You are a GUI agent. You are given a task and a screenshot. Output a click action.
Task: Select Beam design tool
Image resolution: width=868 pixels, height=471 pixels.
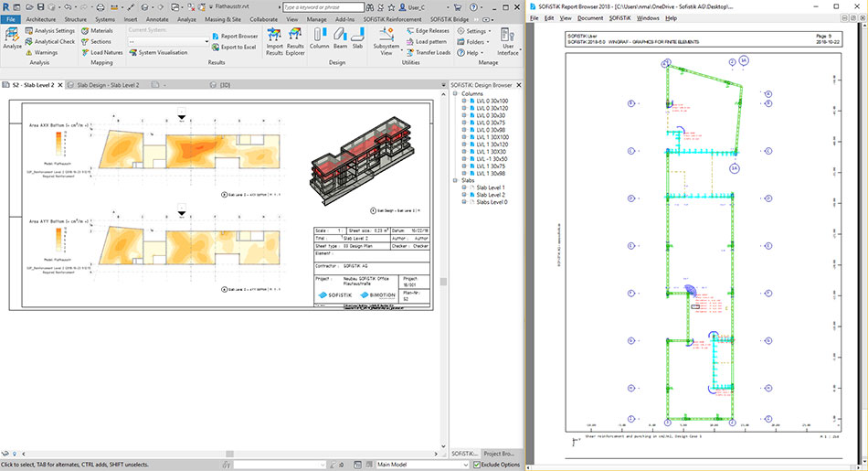(x=341, y=38)
